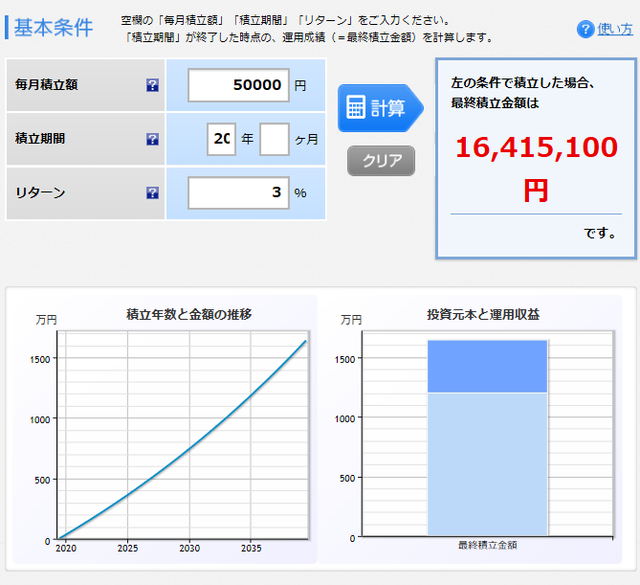Image resolution: width=640 pixels, height=585 pixels.
Task: Click the 投資元本と運用収益 chart title
Action: 483,314
